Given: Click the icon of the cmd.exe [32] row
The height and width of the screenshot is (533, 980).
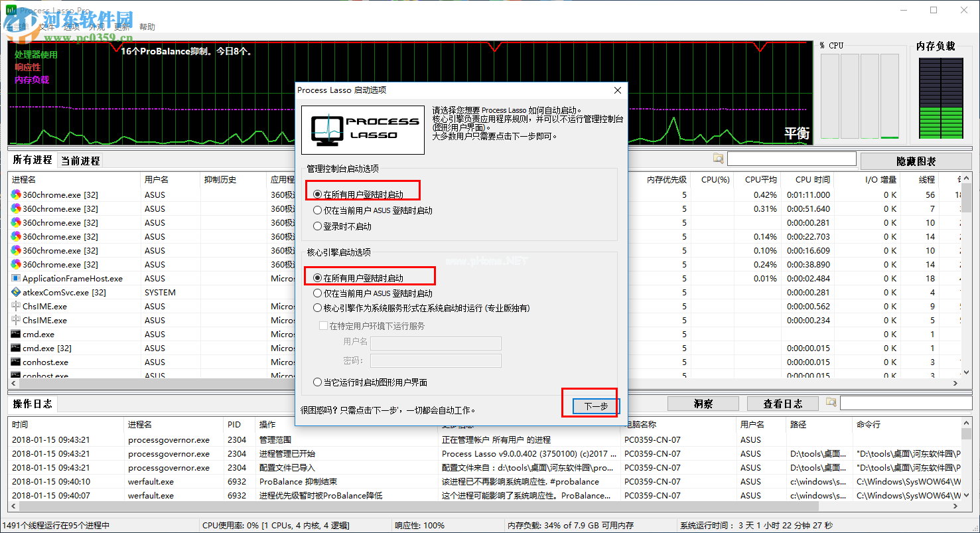Looking at the screenshot, I should (16, 348).
